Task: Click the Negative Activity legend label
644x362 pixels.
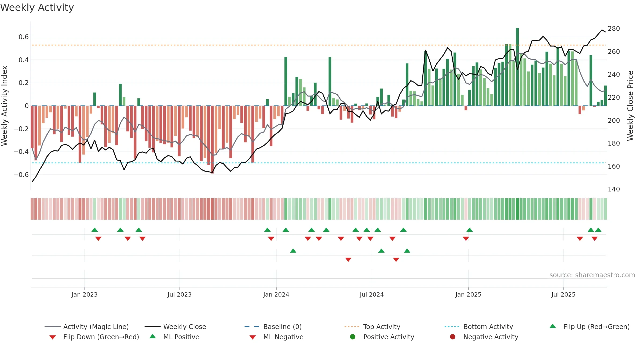Action: [491, 337]
